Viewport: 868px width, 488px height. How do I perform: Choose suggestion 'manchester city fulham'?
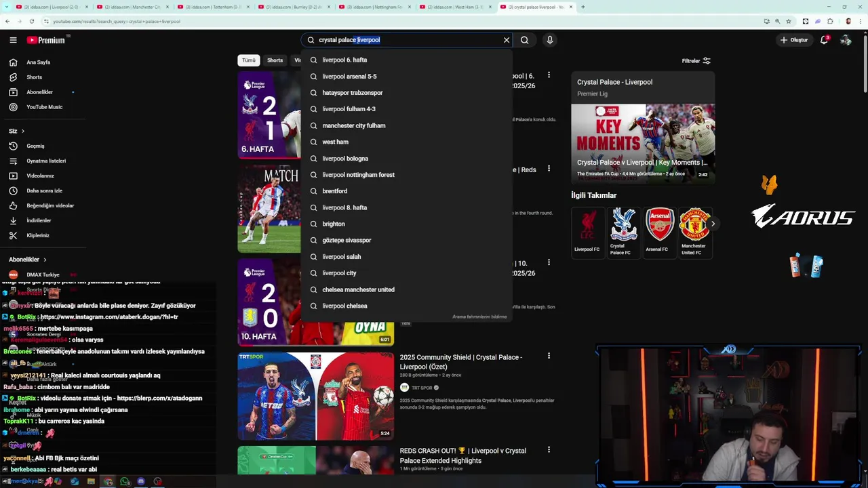(x=406, y=125)
